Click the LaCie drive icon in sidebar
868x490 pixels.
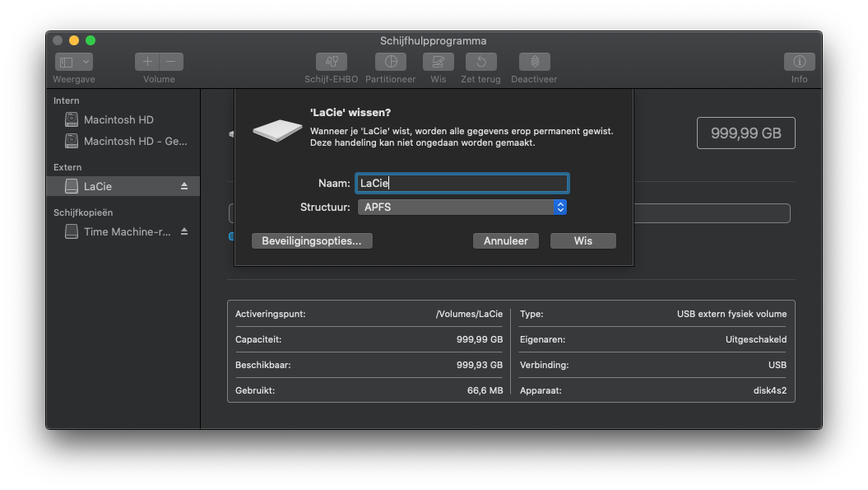point(72,186)
